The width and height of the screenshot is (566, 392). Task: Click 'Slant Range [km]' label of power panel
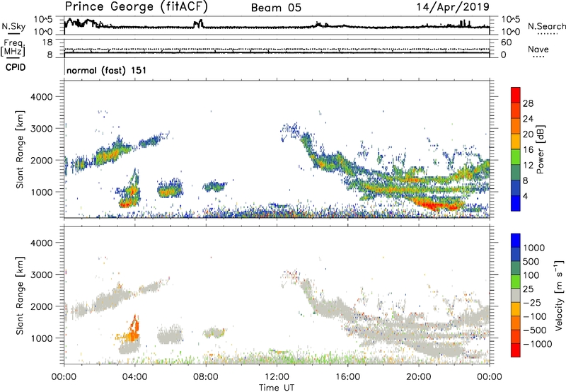tap(20, 149)
